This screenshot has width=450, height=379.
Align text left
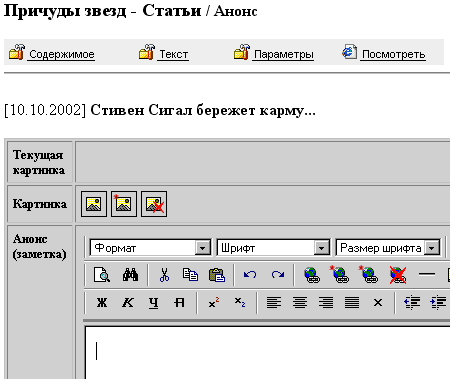pyautogui.click(x=274, y=303)
